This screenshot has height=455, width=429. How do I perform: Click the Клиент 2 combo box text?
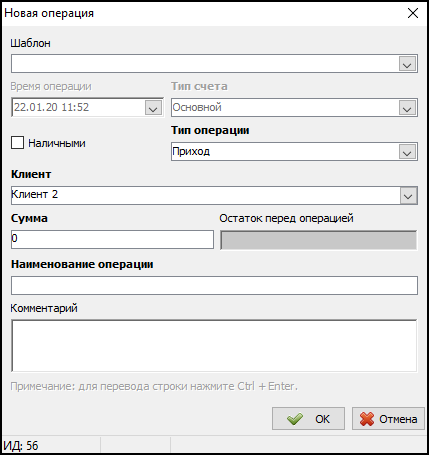tap(35, 194)
